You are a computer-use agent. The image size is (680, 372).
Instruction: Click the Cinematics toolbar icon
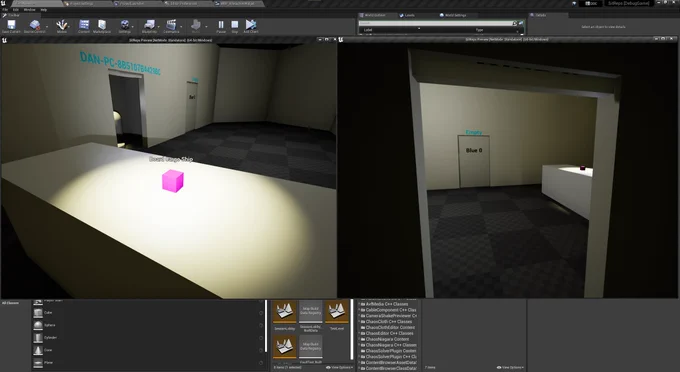pyautogui.click(x=171, y=26)
